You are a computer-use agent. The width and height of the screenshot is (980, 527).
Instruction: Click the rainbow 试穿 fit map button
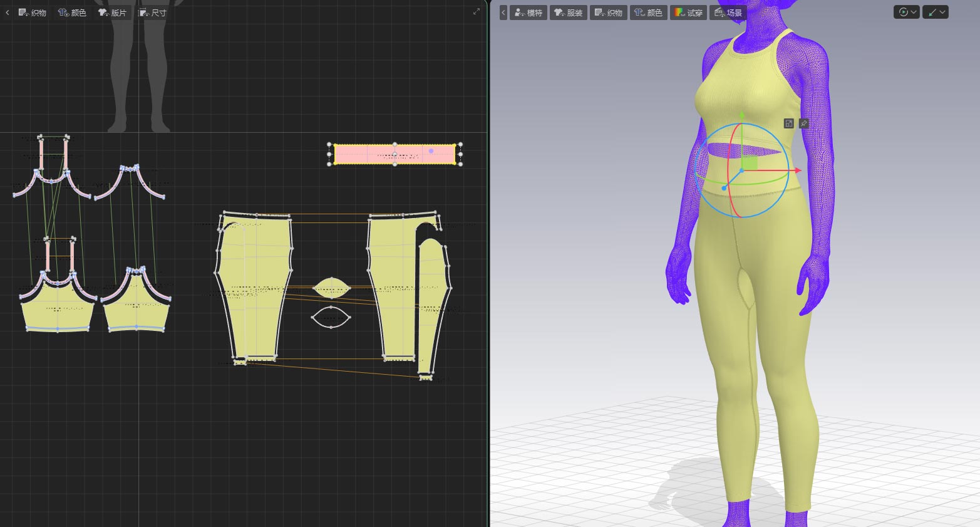(688, 13)
